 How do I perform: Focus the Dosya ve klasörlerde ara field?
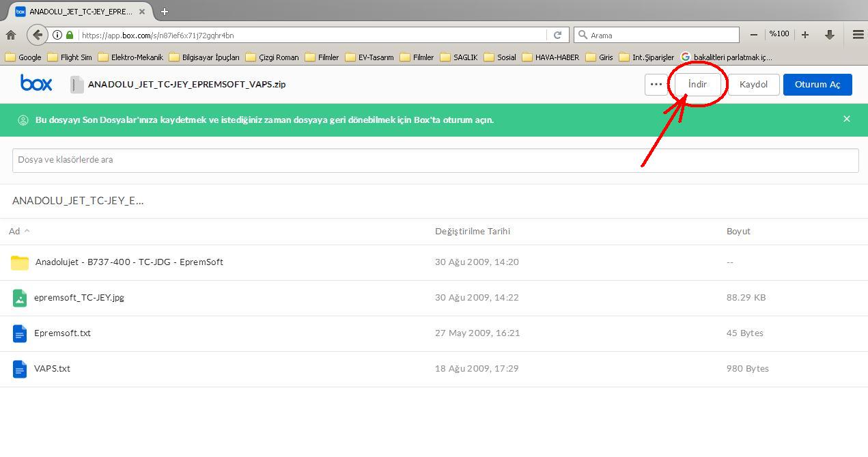tap(434, 160)
